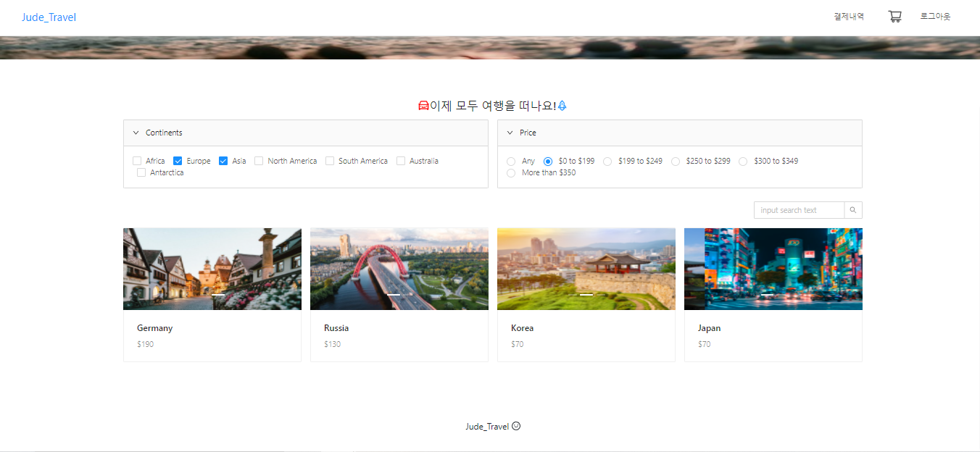Click the 로그아웃 logout menu item
The height and width of the screenshot is (452, 980).
(x=935, y=17)
